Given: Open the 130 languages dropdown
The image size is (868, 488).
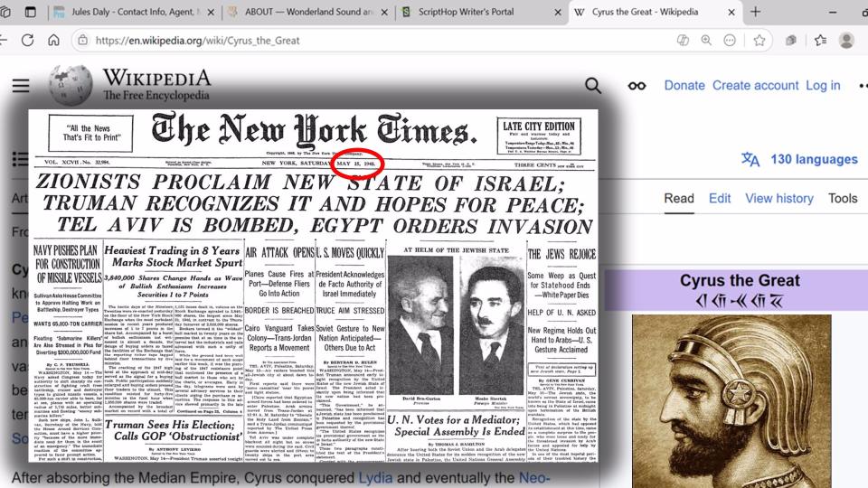Looking at the screenshot, I should 814,159.
